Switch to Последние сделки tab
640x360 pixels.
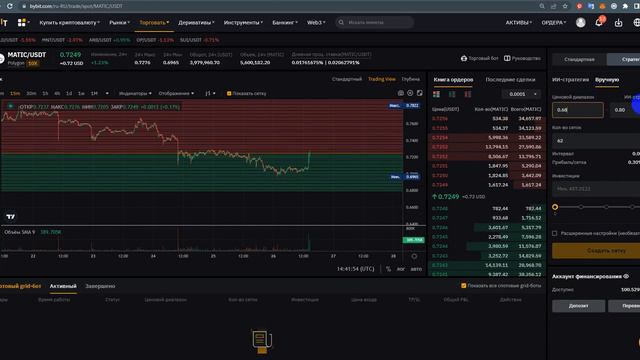pyautogui.click(x=510, y=80)
